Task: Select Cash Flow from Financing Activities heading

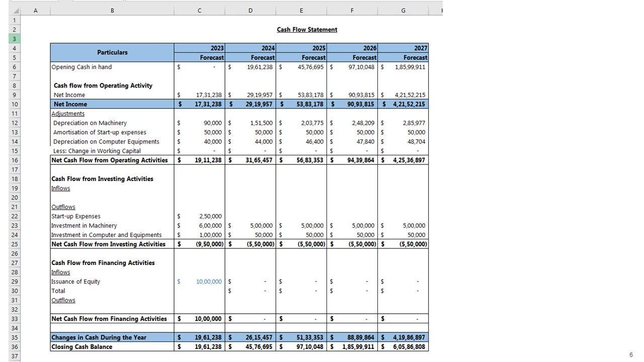Action: pyautogui.click(x=103, y=263)
